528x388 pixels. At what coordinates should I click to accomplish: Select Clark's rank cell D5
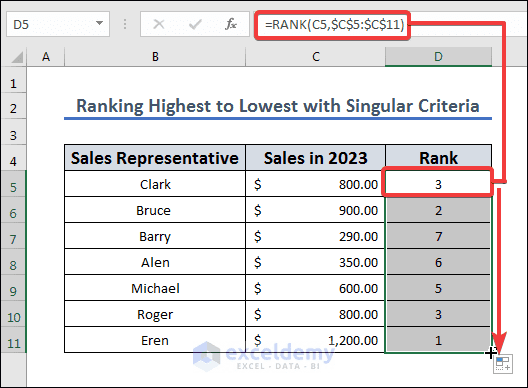[x=438, y=184]
